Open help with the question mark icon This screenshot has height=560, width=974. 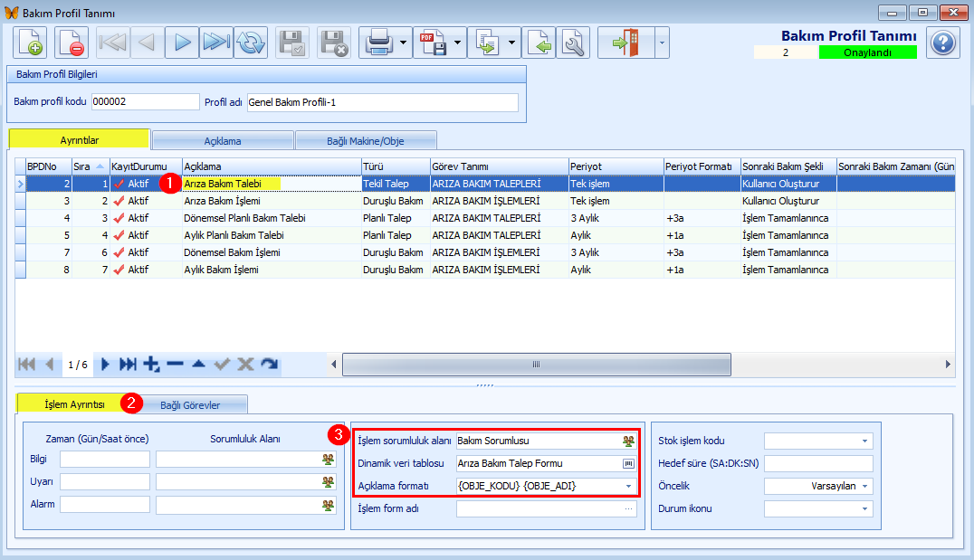[x=943, y=43]
